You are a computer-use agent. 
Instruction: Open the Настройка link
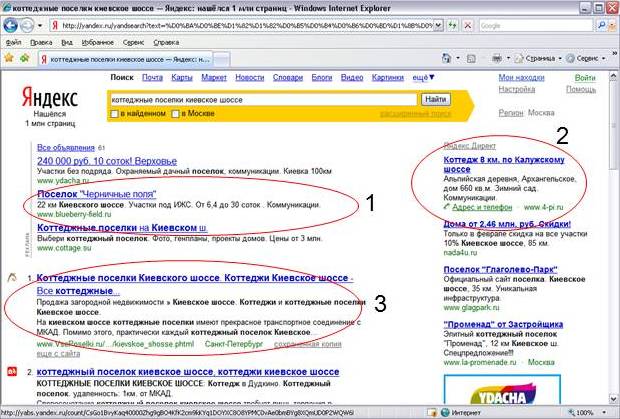pyautogui.click(x=517, y=89)
